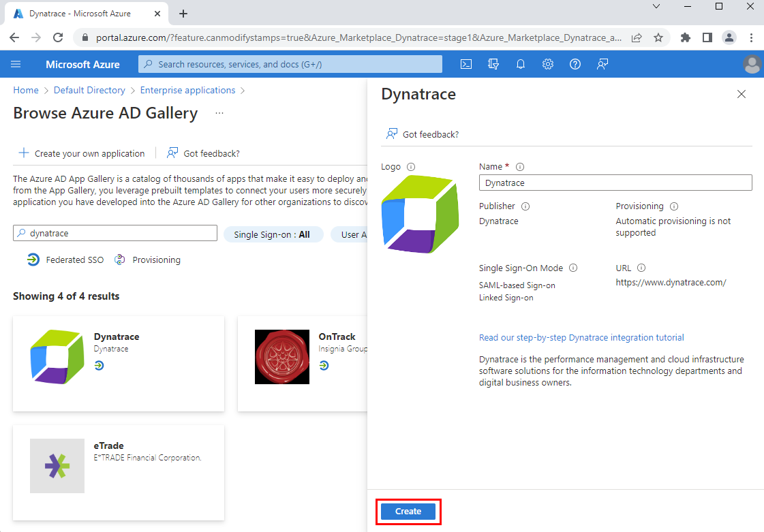Click info icon beside Single Sign-On Mode
The image size is (764, 532).
(573, 268)
